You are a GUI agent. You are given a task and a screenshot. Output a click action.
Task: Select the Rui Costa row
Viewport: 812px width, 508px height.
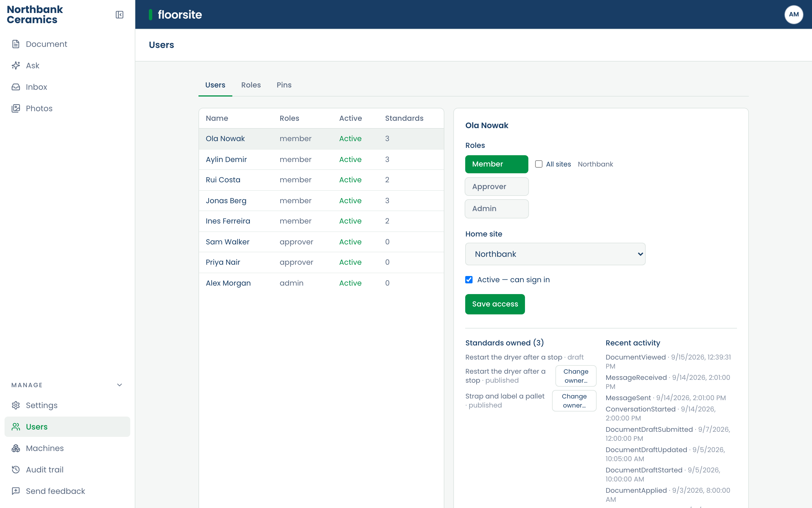pos(321,180)
